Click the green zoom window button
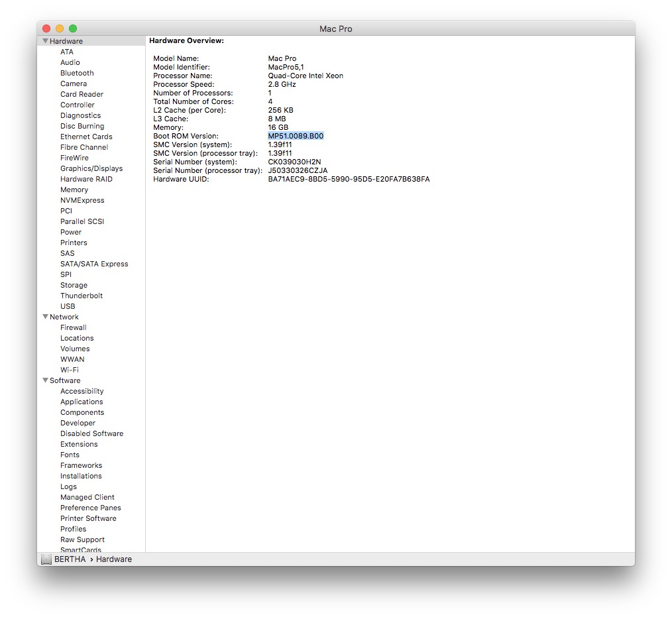The width and height of the screenshot is (672, 619). [73, 28]
